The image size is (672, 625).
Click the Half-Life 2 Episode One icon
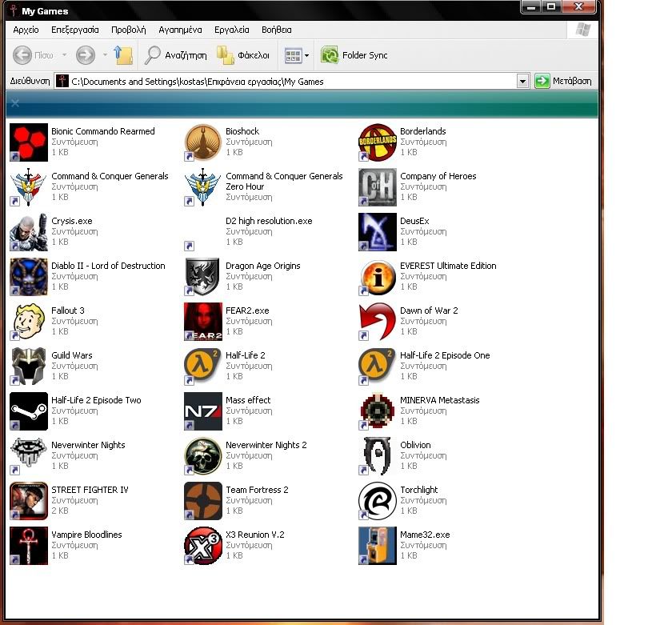[x=378, y=367]
